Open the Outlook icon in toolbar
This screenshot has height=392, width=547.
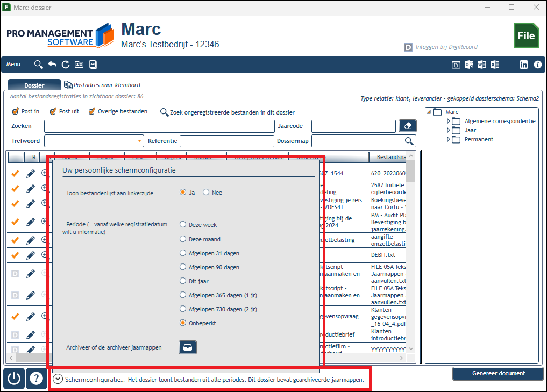[x=469, y=65]
